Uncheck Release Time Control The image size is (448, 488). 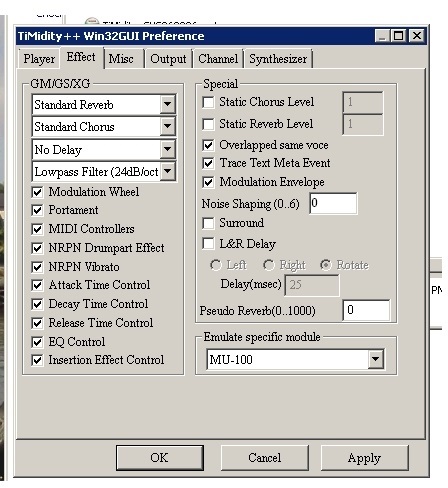(37, 323)
